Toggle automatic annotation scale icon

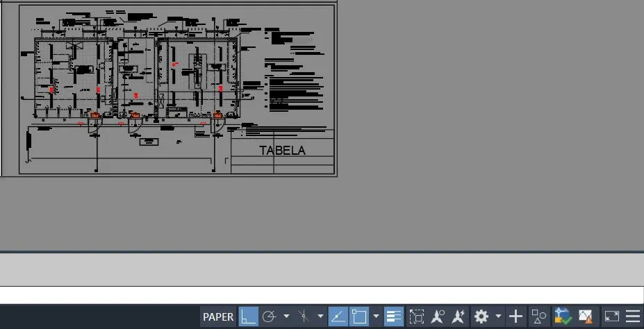pyautogui.click(x=459, y=317)
